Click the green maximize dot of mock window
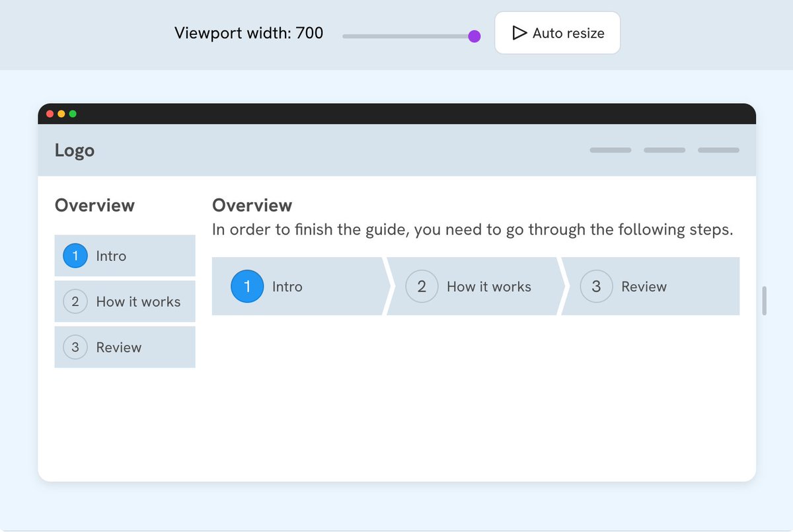This screenshot has height=532, width=793. click(73, 114)
